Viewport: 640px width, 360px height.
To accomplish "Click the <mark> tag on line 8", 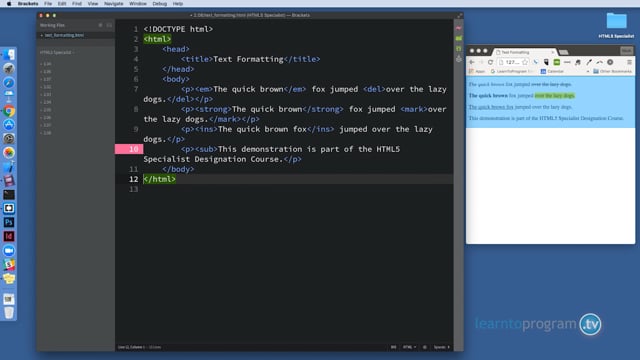I will (x=413, y=109).
